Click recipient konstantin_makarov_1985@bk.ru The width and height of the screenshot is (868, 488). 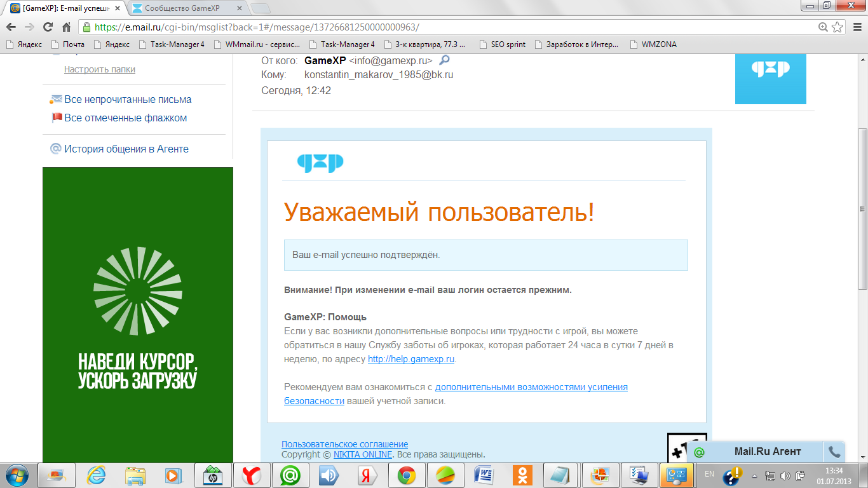pyautogui.click(x=379, y=74)
